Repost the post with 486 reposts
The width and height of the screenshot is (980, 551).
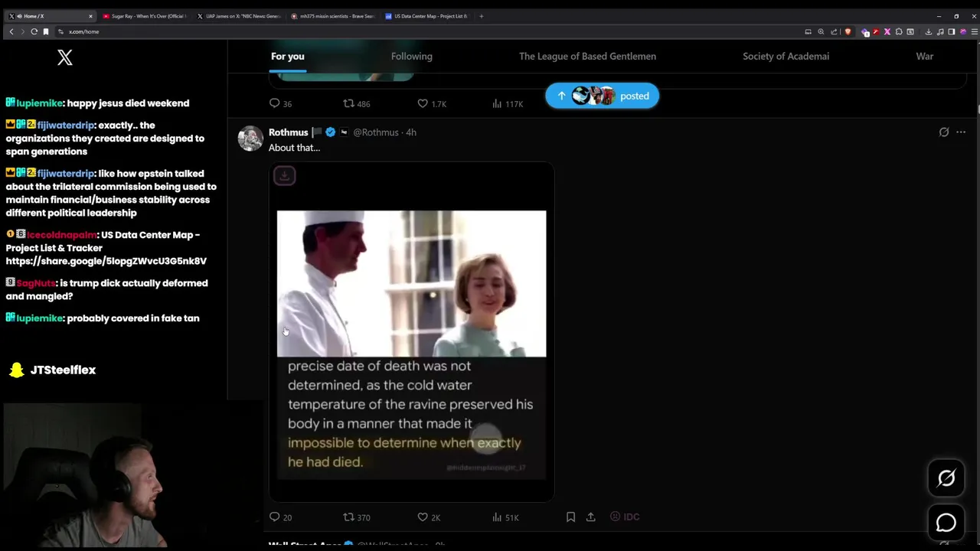[356, 103]
